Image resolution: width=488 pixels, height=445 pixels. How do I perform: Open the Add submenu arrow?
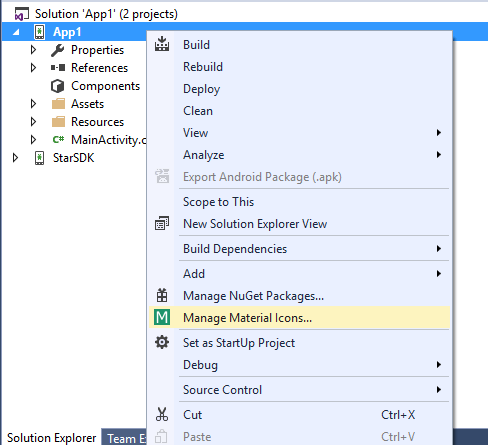pyautogui.click(x=439, y=274)
